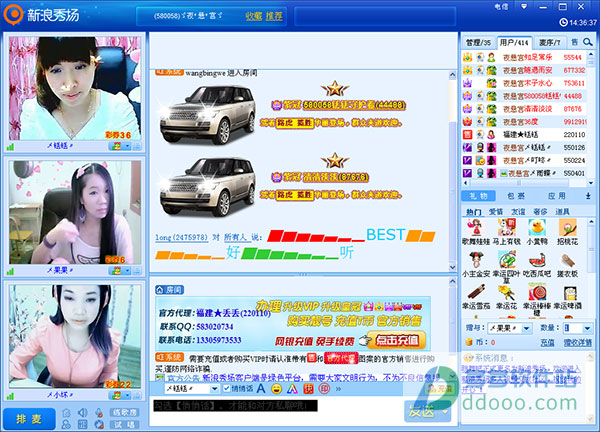Select user 福建★糕糕 220110 in the list

point(524,135)
